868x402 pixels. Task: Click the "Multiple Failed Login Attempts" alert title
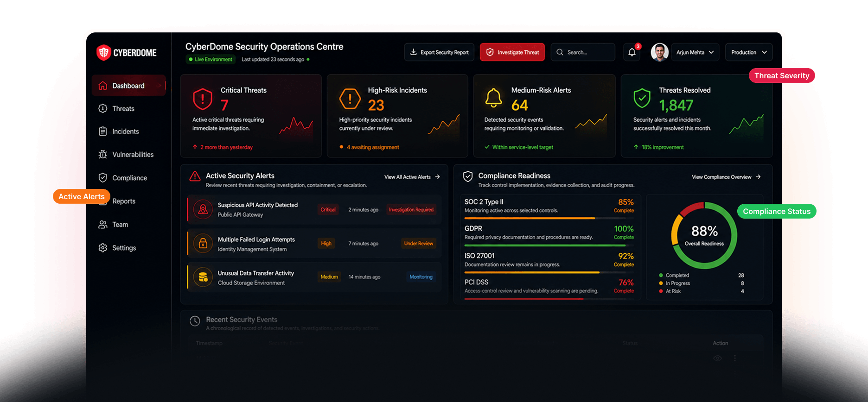click(256, 239)
